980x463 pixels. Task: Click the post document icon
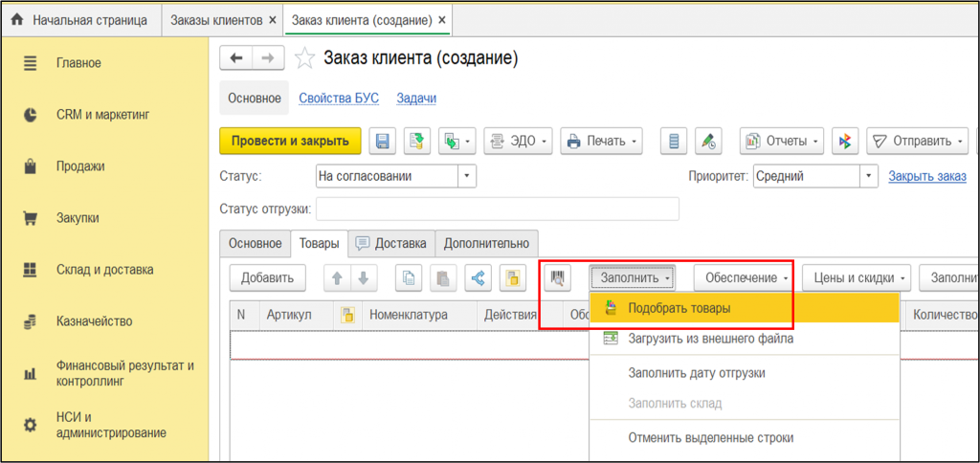pos(417,142)
